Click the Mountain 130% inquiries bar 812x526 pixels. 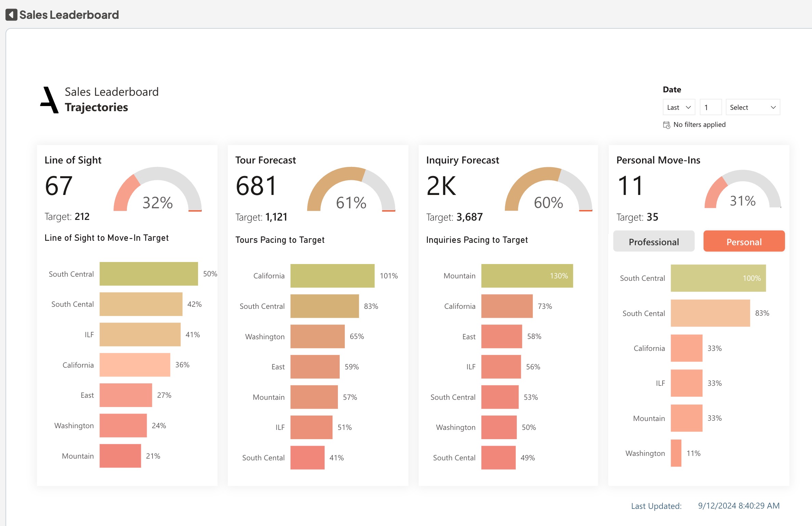[527, 276]
